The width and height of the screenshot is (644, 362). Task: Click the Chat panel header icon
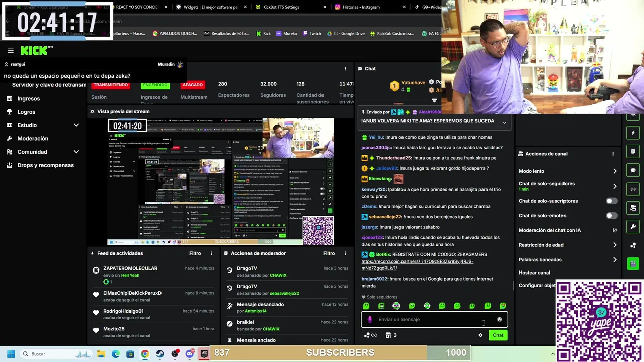(x=360, y=69)
